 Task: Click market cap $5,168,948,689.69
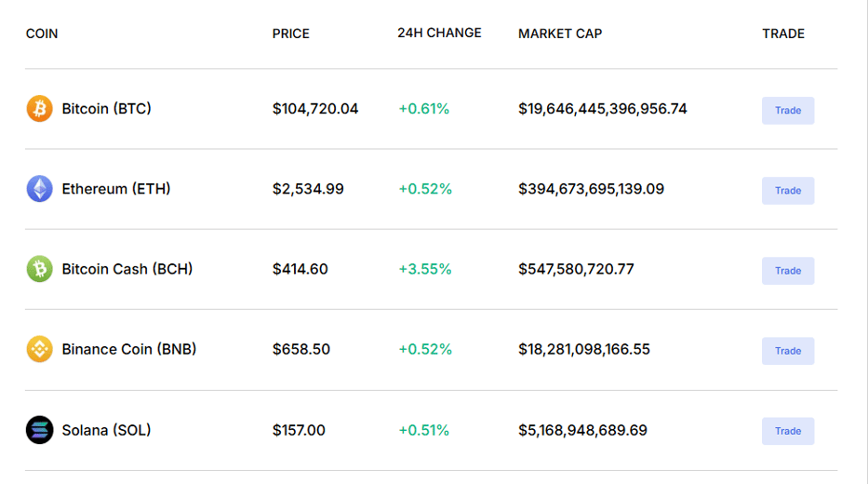(582, 430)
